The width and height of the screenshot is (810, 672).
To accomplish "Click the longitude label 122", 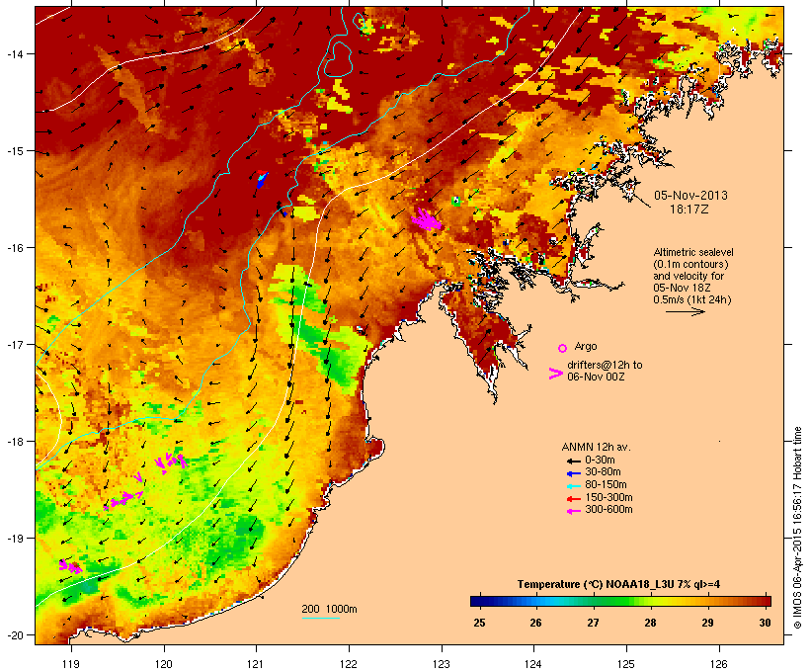I will click(x=349, y=664).
